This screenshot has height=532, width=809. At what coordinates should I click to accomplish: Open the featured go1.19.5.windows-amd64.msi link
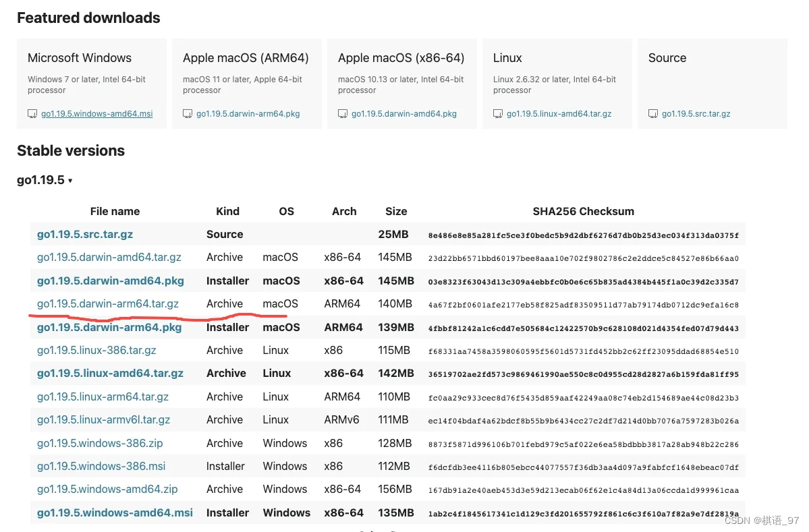(x=97, y=114)
